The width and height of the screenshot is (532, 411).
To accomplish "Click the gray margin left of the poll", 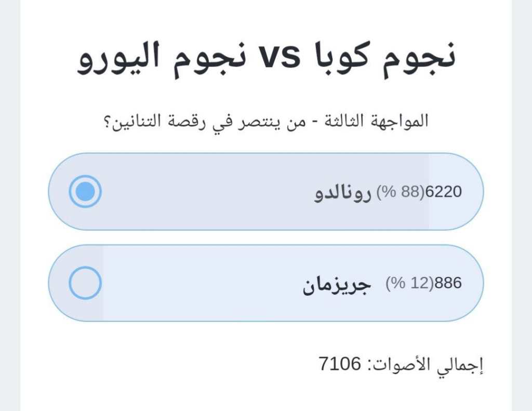I will (x=10, y=208).
